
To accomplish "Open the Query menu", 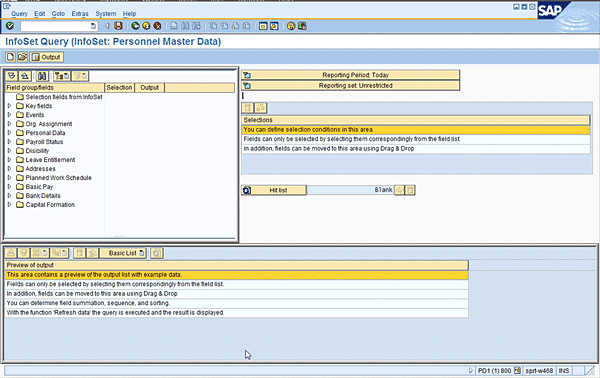I will tap(19, 13).
